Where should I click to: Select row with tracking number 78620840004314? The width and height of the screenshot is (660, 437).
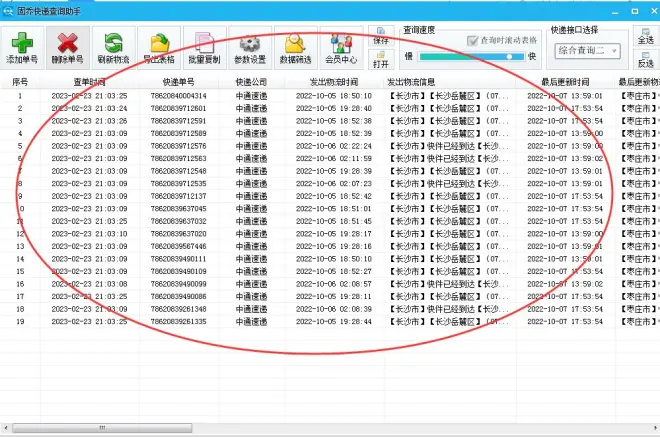[x=178, y=96]
